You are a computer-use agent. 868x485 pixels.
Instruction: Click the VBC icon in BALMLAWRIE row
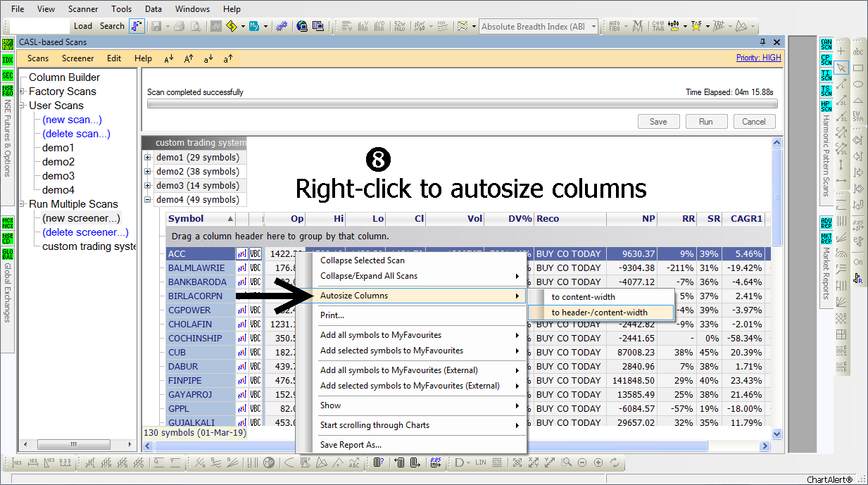[256, 268]
